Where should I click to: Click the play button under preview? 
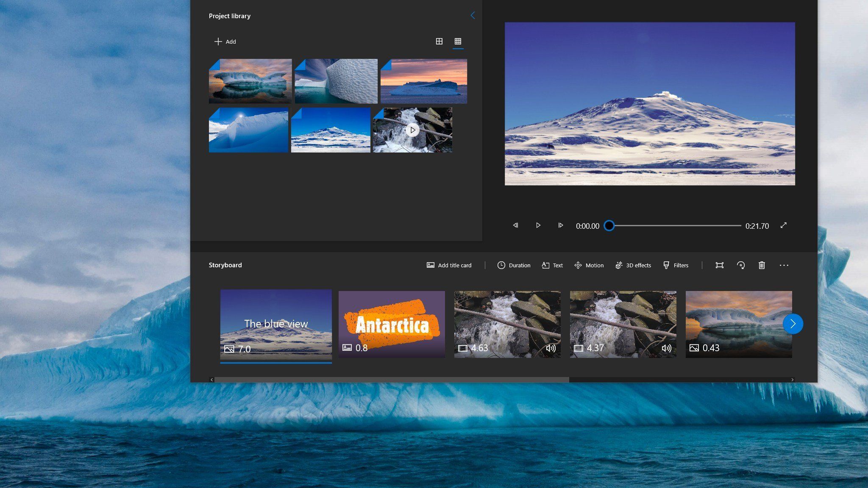pos(538,225)
